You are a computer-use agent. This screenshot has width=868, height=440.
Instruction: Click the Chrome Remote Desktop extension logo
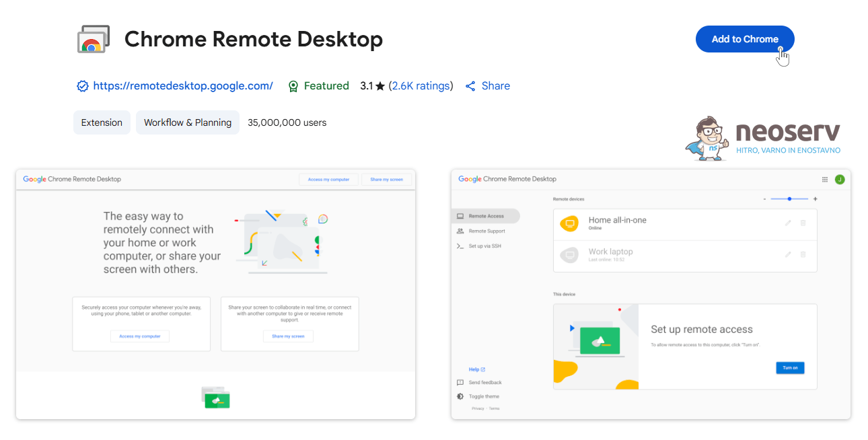point(94,39)
